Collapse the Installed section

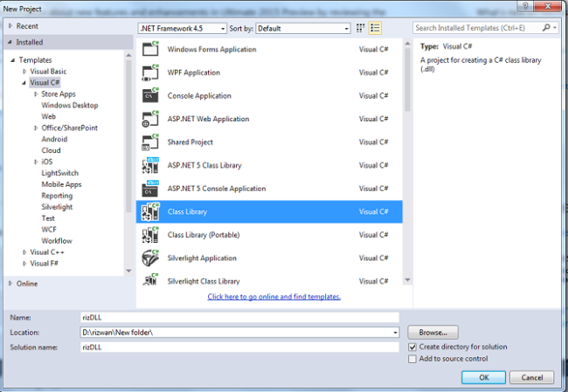click(x=10, y=43)
